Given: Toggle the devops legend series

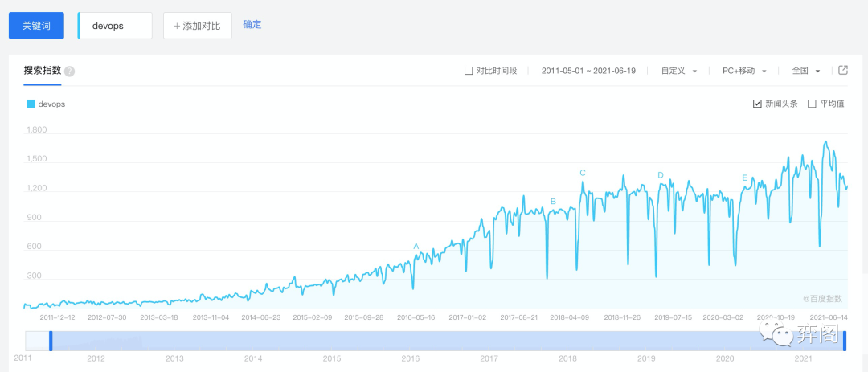Looking at the screenshot, I should click(x=46, y=104).
